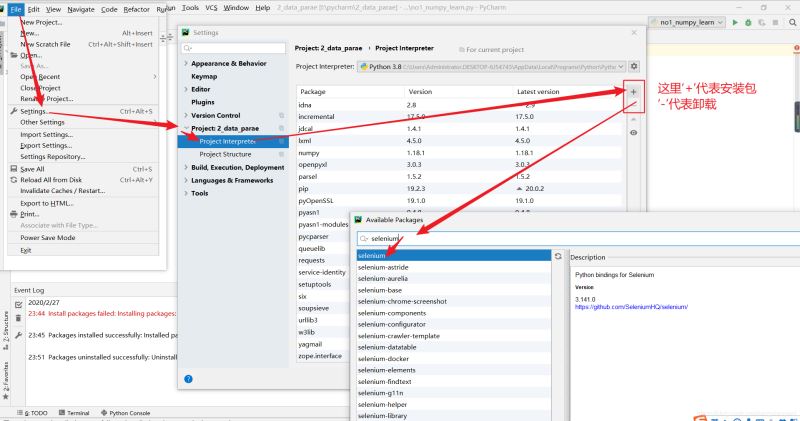
Task: Choose Export Settings from the File menu
Action: [x=46, y=145]
